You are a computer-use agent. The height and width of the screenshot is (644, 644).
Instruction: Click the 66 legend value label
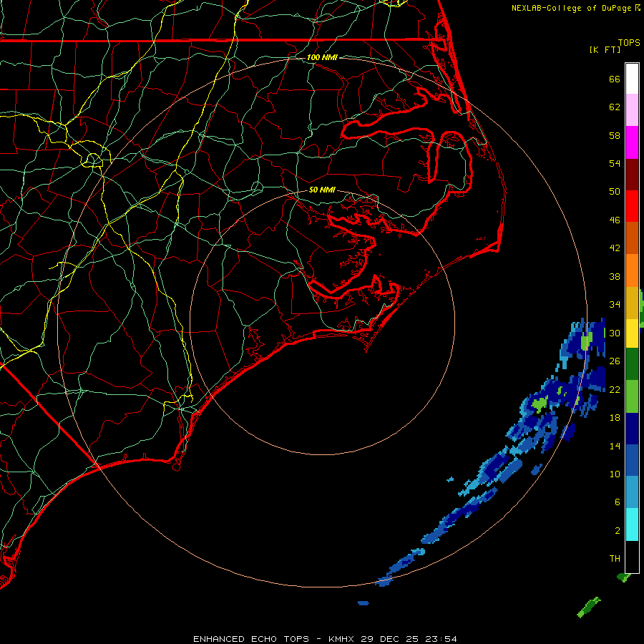click(615, 79)
